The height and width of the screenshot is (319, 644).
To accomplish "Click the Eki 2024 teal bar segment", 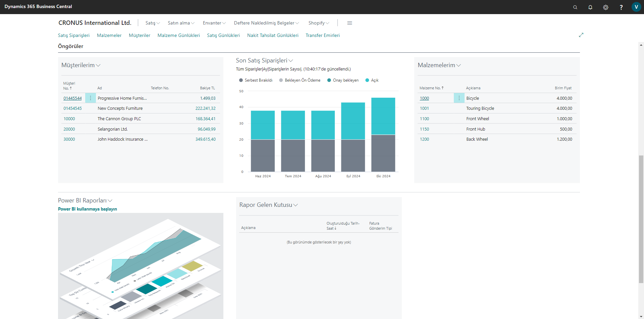I will point(383,116).
